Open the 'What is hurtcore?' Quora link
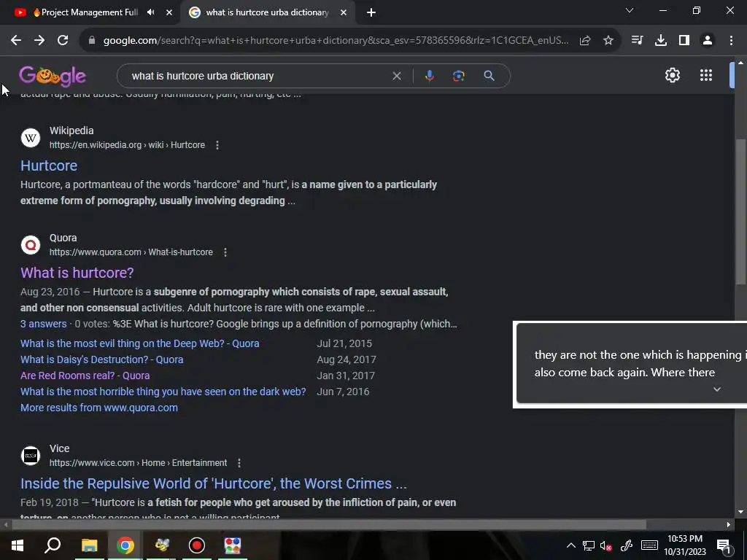Viewport: 747px width, 560px height. tap(77, 273)
